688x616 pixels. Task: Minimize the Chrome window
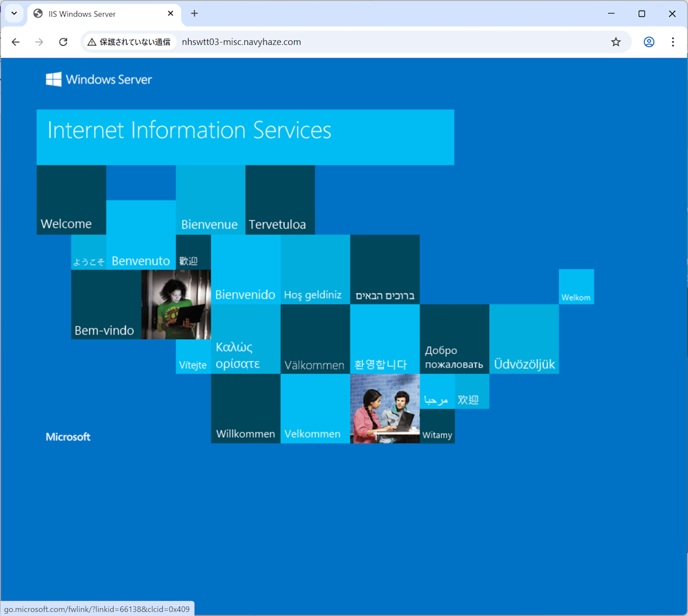611,13
